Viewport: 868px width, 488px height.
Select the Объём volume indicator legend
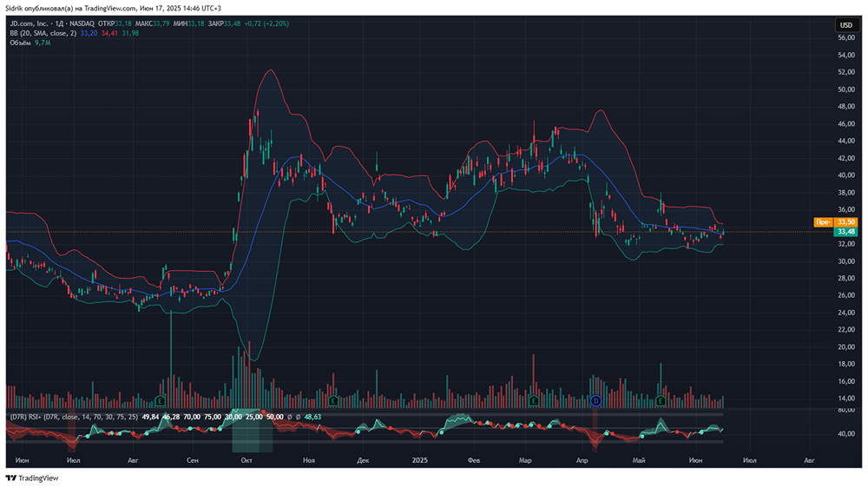21,43
